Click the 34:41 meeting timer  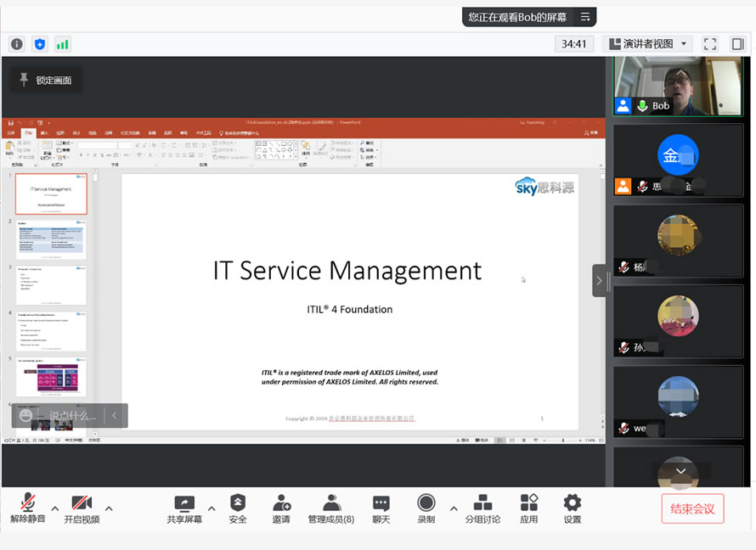click(573, 44)
